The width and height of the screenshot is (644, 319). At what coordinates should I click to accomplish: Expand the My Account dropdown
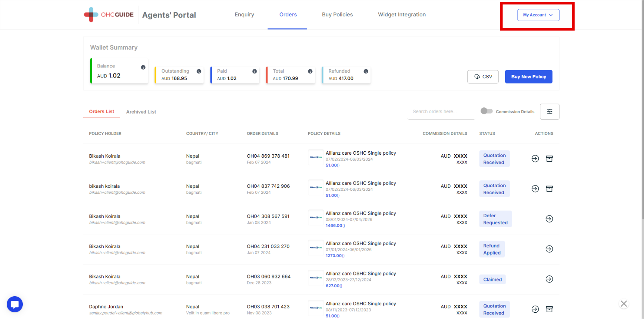[538, 15]
